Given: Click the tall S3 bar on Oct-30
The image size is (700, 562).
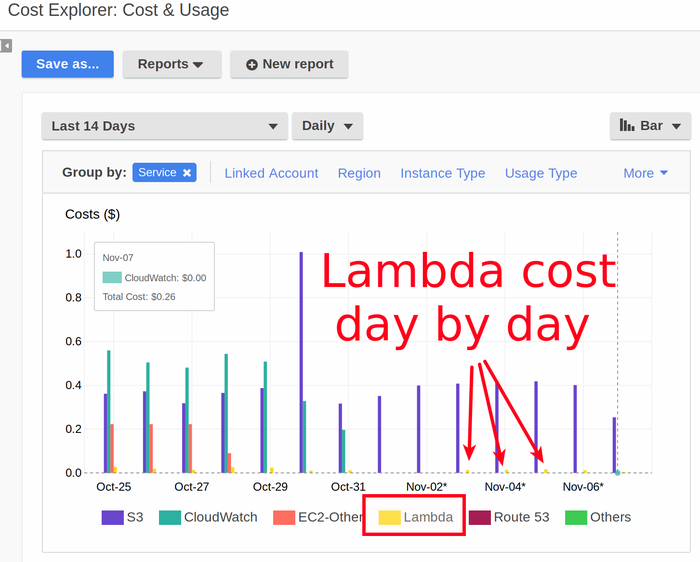Looking at the screenshot, I should click(x=301, y=362).
